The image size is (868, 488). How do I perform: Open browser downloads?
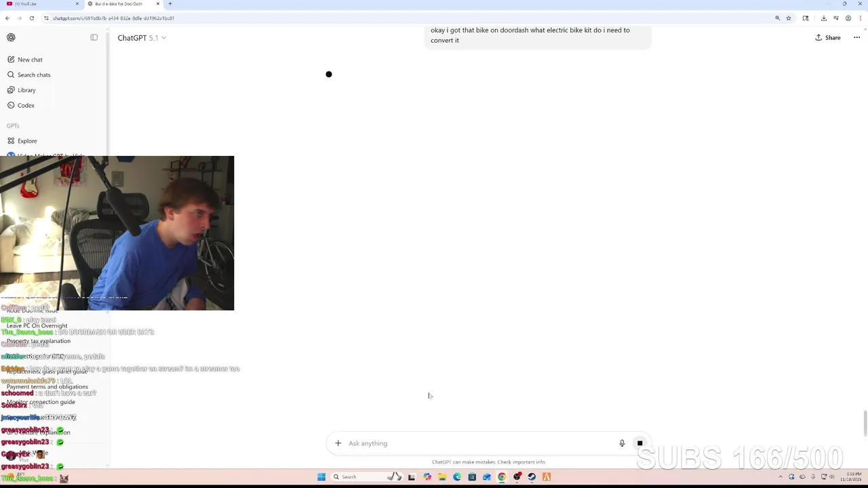point(823,18)
